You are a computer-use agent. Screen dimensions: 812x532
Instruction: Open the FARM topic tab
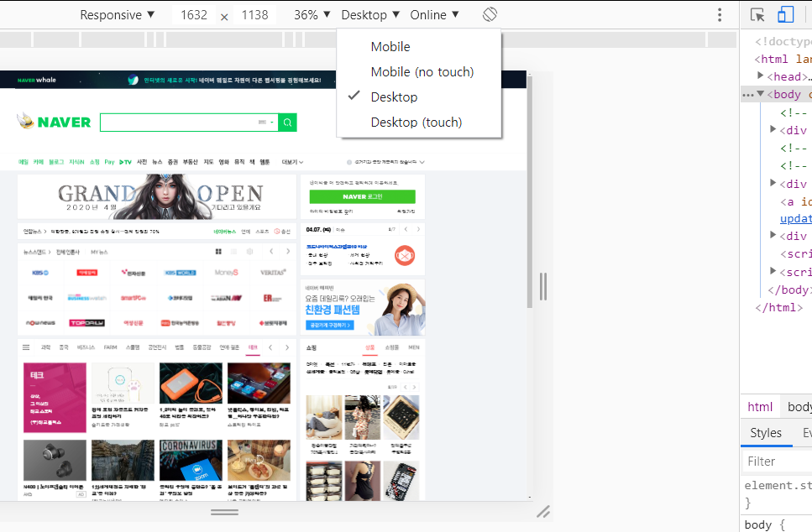coord(110,347)
